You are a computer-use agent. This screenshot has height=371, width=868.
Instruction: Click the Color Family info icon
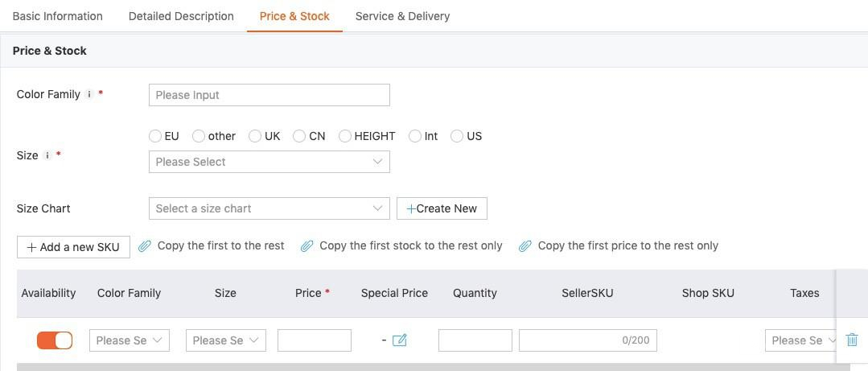click(x=89, y=94)
